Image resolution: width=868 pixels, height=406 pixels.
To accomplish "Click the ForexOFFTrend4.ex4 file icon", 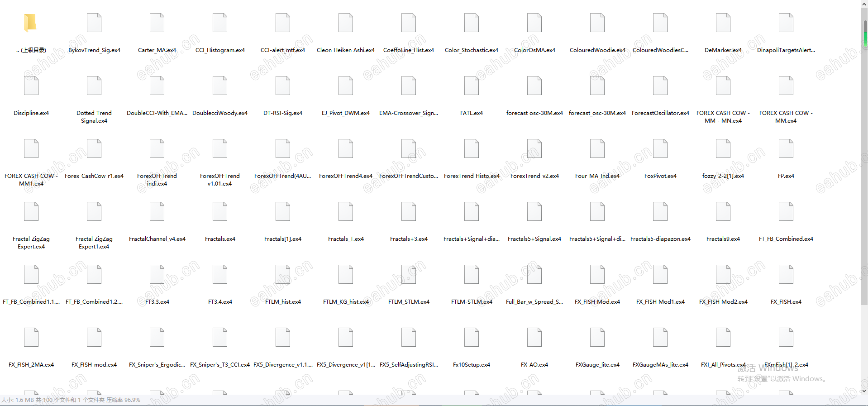I will click(346, 148).
